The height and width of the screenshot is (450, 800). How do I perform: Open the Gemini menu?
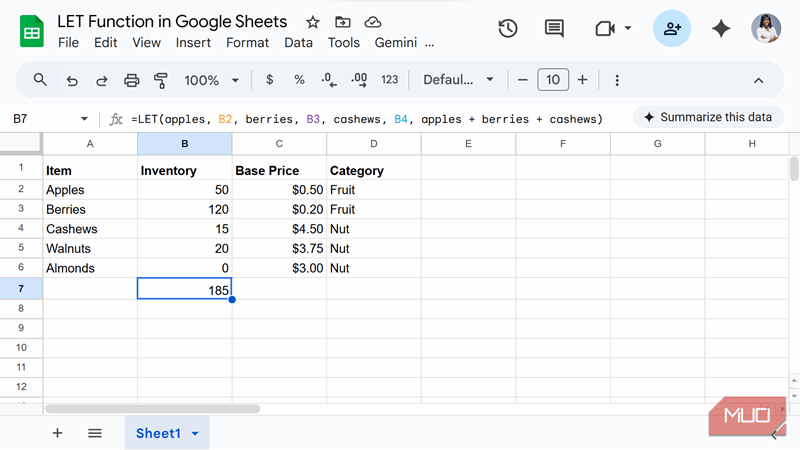coord(396,43)
